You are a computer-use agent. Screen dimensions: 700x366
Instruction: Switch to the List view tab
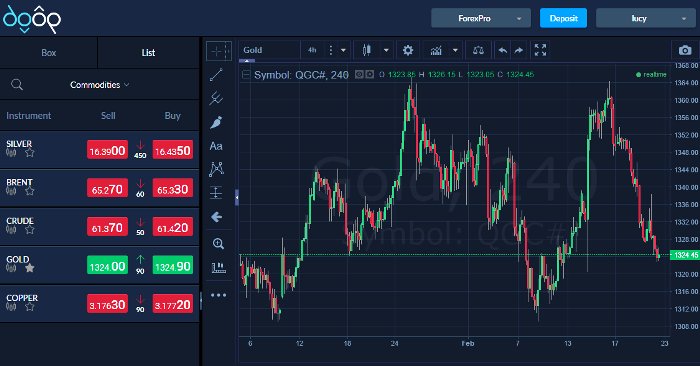click(148, 53)
